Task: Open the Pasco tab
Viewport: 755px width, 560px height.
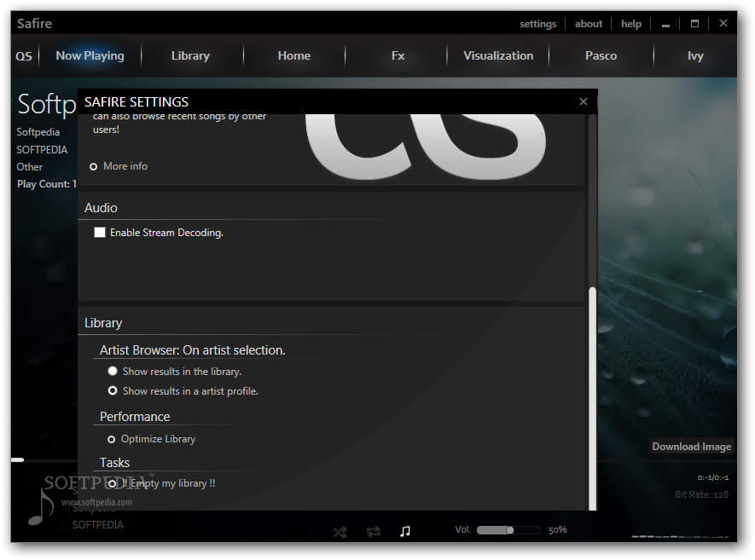Action: pos(601,55)
